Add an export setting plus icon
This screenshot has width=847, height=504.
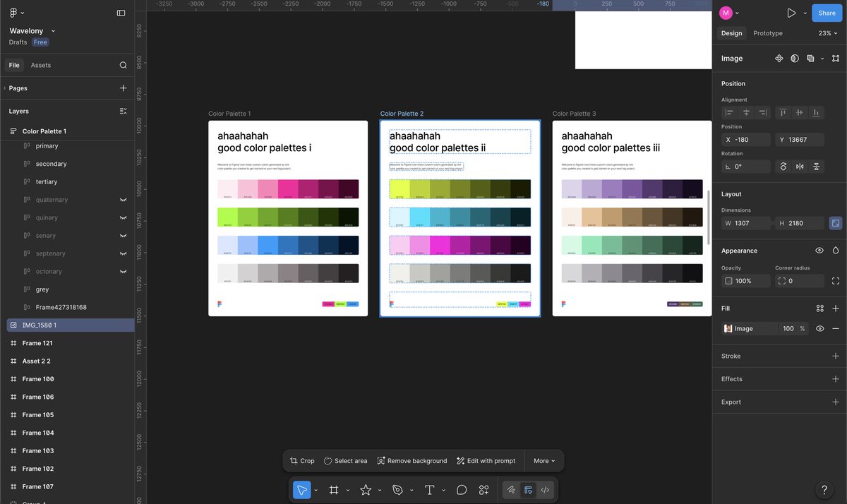(x=836, y=402)
